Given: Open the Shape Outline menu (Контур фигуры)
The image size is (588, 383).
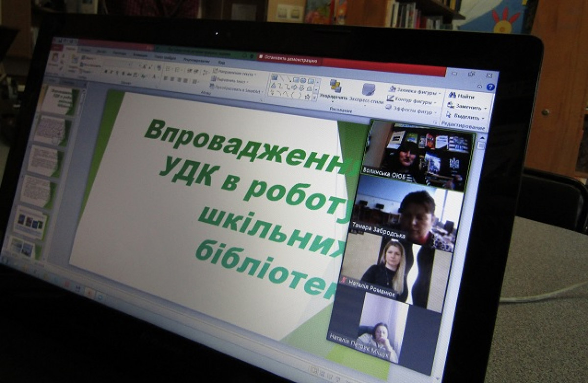Looking at the screenshot, I should click(412, 101).
